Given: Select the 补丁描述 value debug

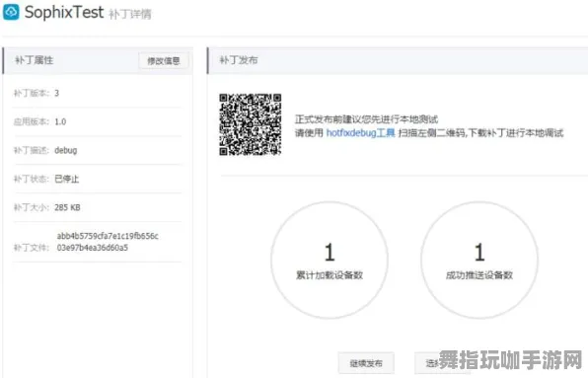Looking at the screenshot, I should pos(66,150).
